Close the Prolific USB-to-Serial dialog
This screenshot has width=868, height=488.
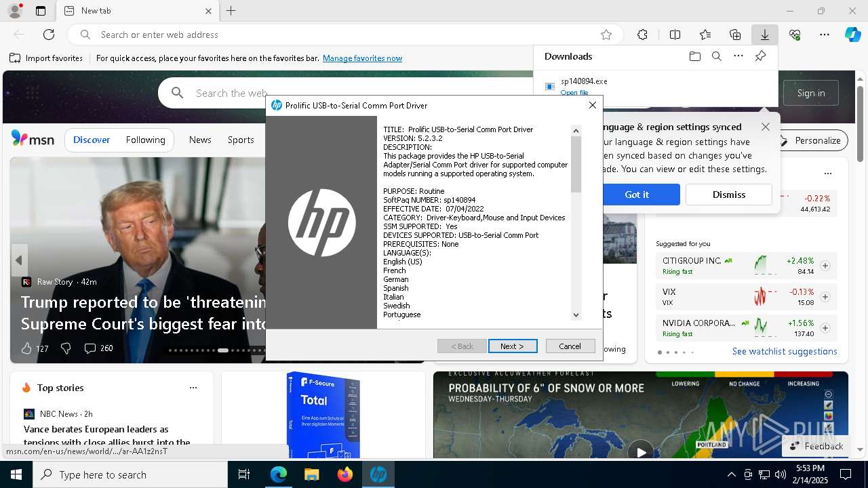click(593, 105)
